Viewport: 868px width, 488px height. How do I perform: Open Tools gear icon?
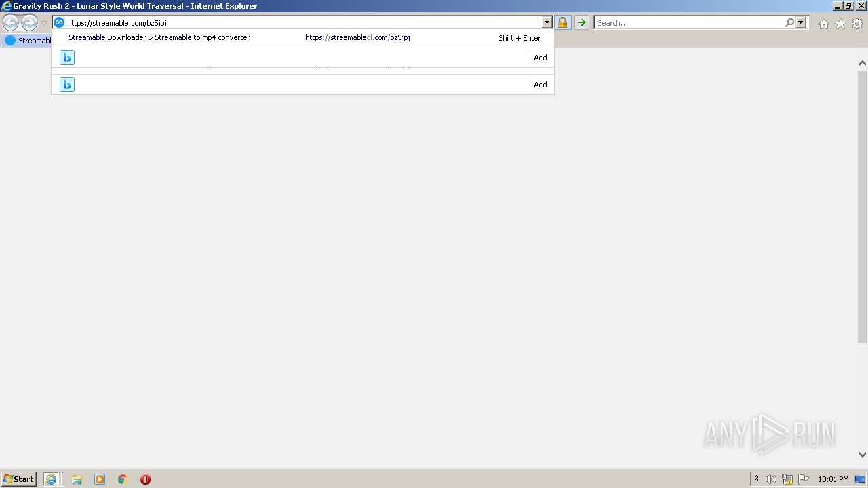click(x=857, y=24)
